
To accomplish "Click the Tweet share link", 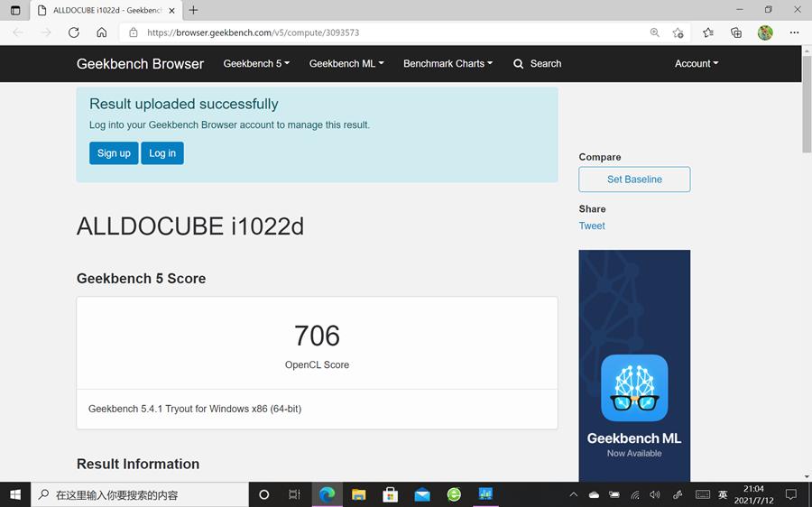I will pos(591,226).
